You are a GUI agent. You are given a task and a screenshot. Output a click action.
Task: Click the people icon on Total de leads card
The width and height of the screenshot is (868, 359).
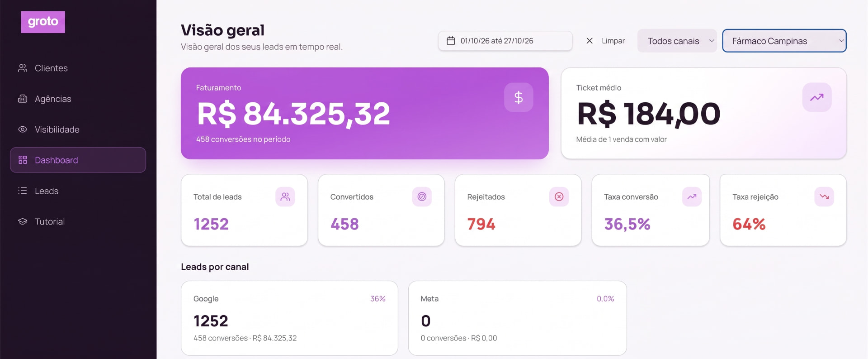point(285,196)
